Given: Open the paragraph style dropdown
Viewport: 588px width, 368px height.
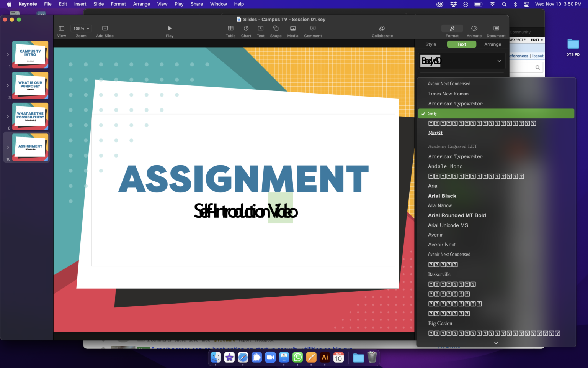Looking at the screenshot, I should [462, 61].
